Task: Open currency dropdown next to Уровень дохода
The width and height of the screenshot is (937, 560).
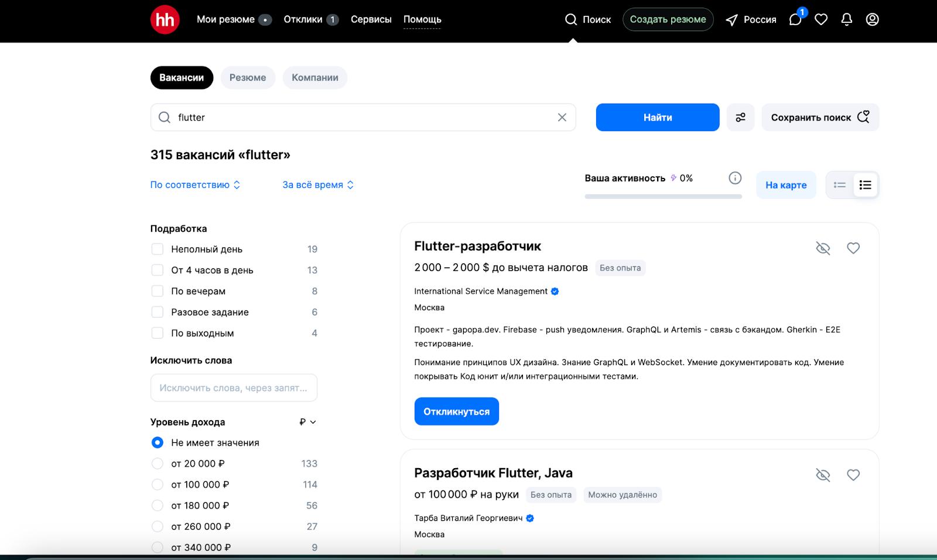Action: click(x=307, y=422)
